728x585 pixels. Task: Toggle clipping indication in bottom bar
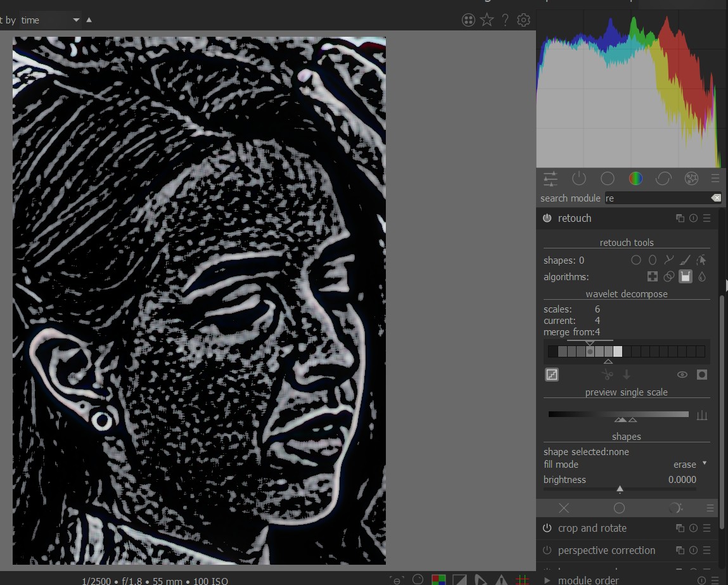coord(459,580)
